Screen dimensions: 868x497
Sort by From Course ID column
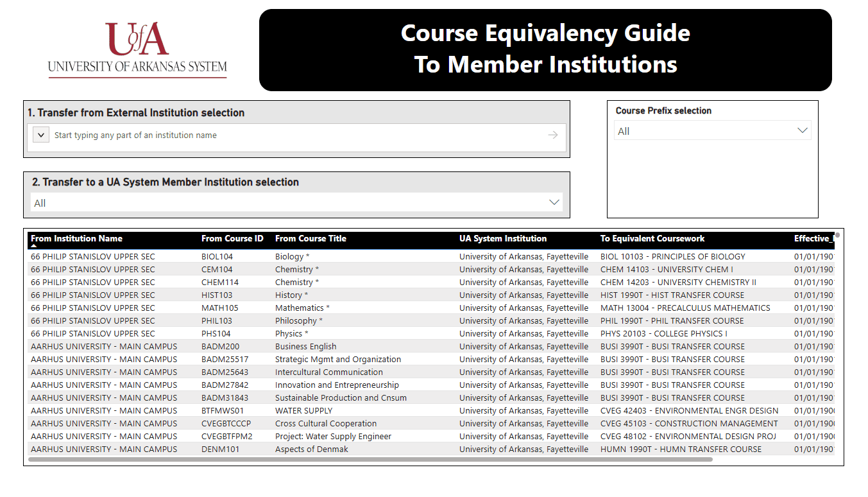click(232, 238)
